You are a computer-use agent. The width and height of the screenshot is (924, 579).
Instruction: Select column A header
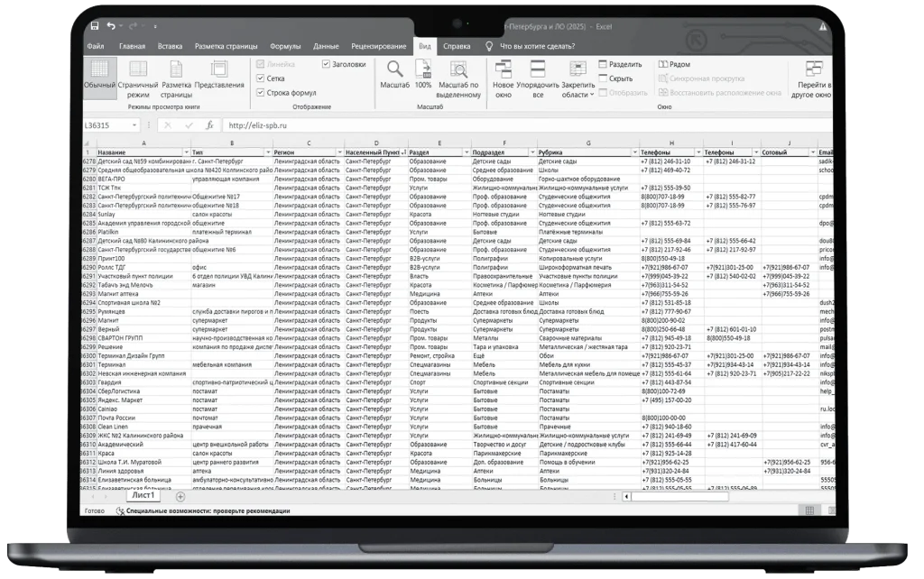[x=143, y=143]
